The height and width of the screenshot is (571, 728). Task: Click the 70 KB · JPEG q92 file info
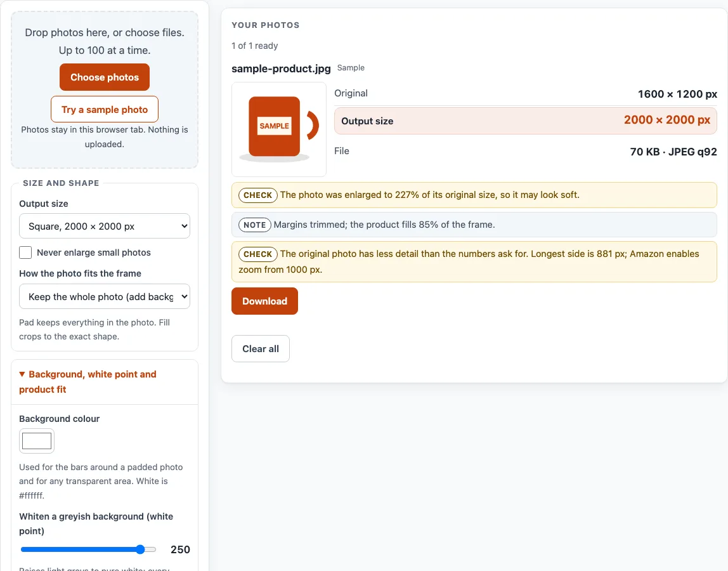pyautogui.click(x=673, y=152)
